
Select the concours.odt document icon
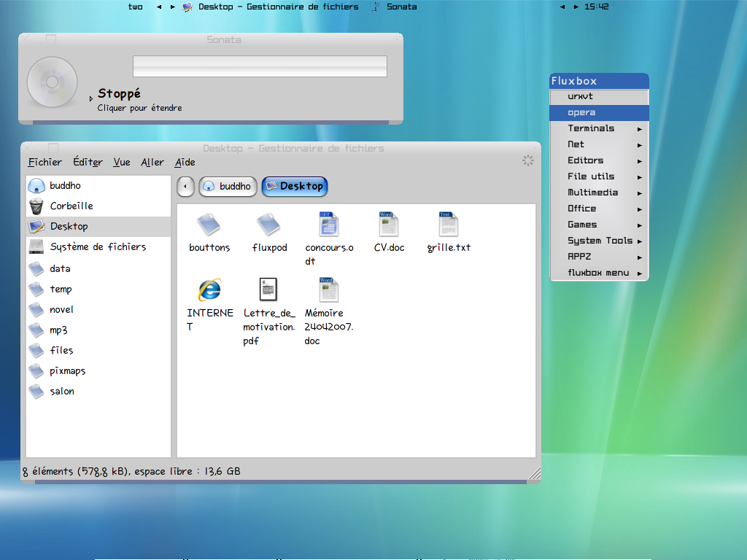(329, 225)
